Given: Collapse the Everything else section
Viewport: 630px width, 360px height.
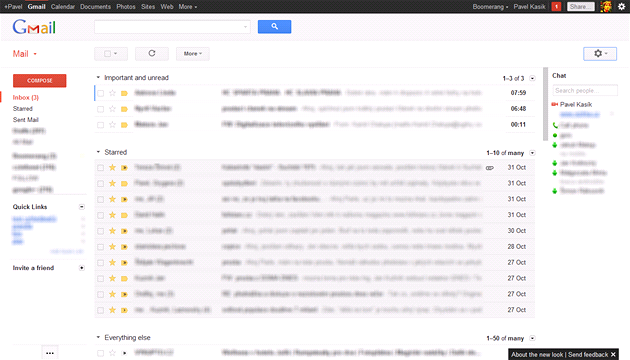Looking at the screenshot, I should point(98,338).
